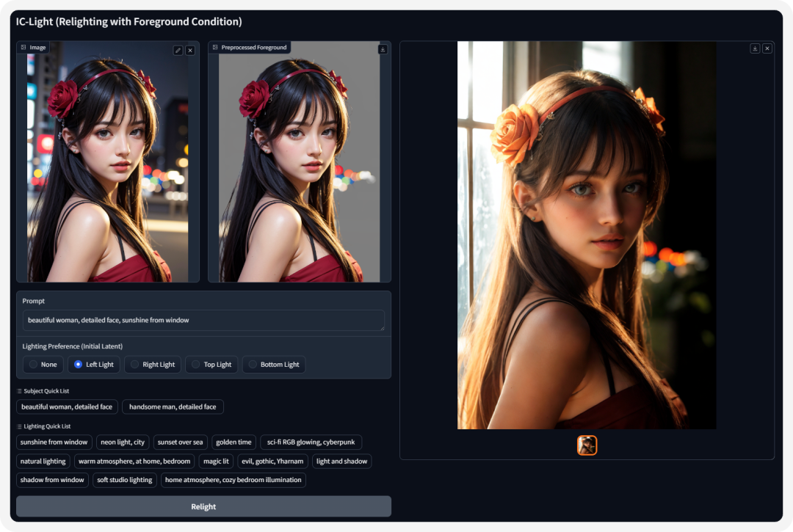Click the Prompt text field
The height and width of the screenshot is (532, 793).
tap(203, 321)
